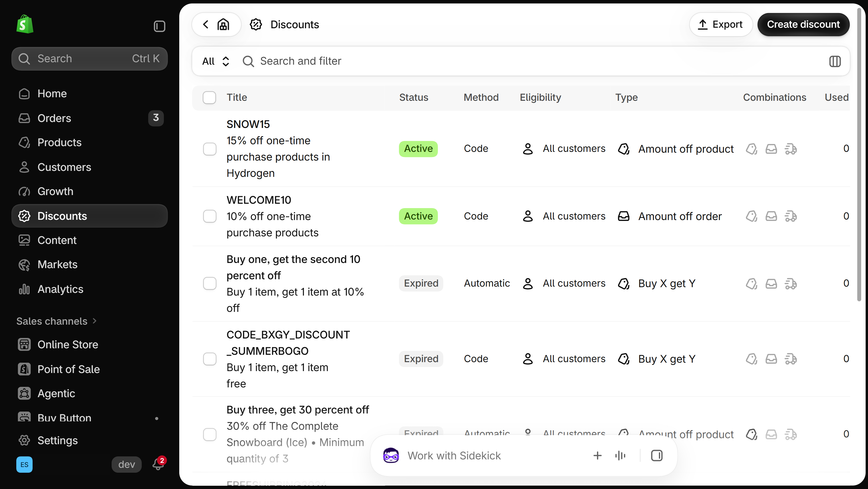Go back using the left arrow icon

tap(206, 24)
